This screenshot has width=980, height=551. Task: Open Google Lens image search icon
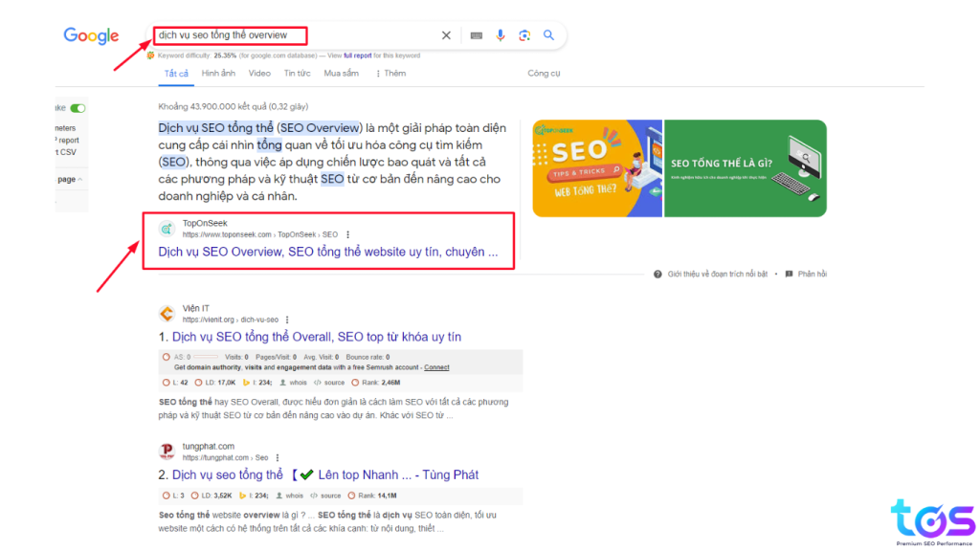(x=524, y=34)
